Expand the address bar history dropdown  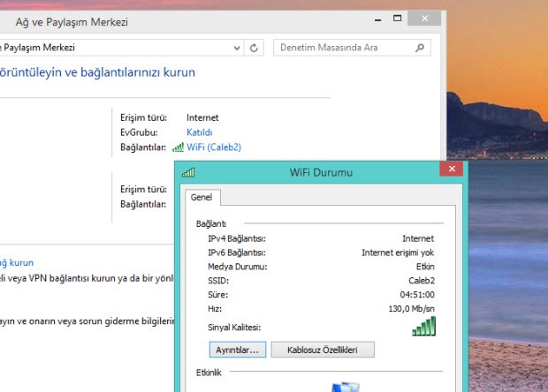pos(237,48)
